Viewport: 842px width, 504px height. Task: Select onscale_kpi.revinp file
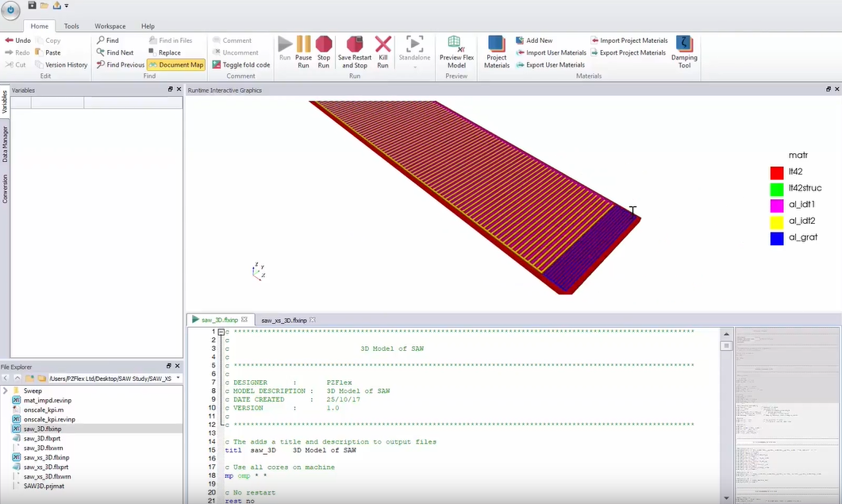click(x=49, y=419)
